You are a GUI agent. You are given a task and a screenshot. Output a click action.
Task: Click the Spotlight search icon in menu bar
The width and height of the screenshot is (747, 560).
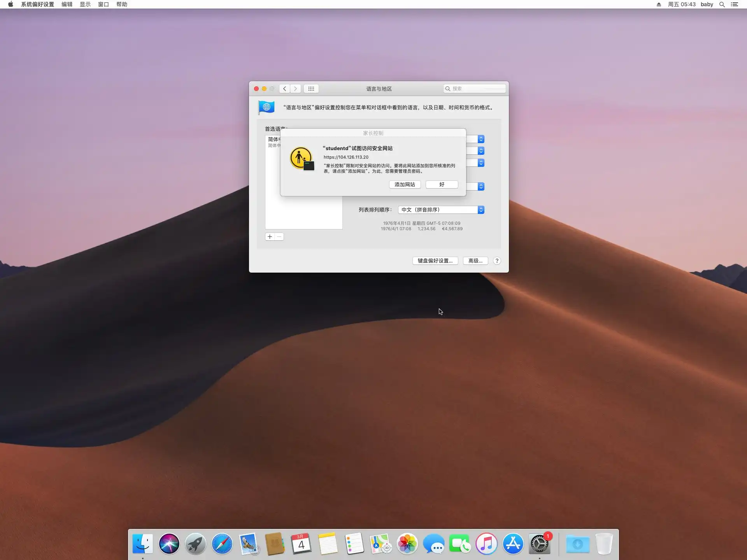point(722,4)
